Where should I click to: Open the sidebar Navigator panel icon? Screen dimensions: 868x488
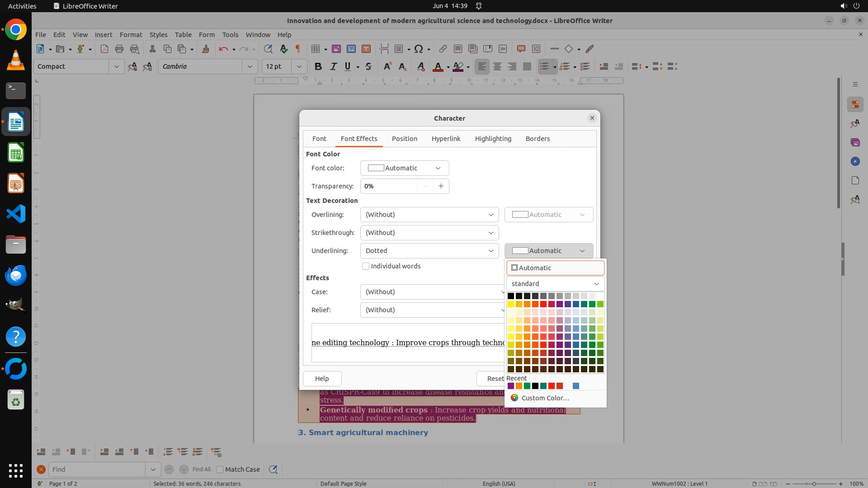click(x=855, y=161)
